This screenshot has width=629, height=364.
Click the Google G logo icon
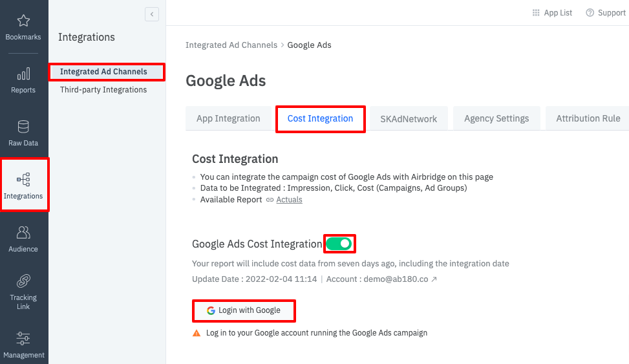coord(211,310)
